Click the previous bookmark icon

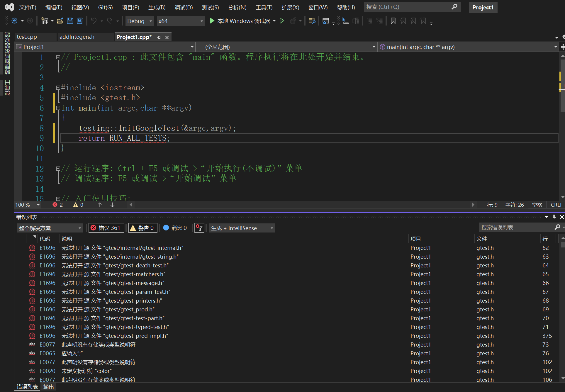coord(403,21)
